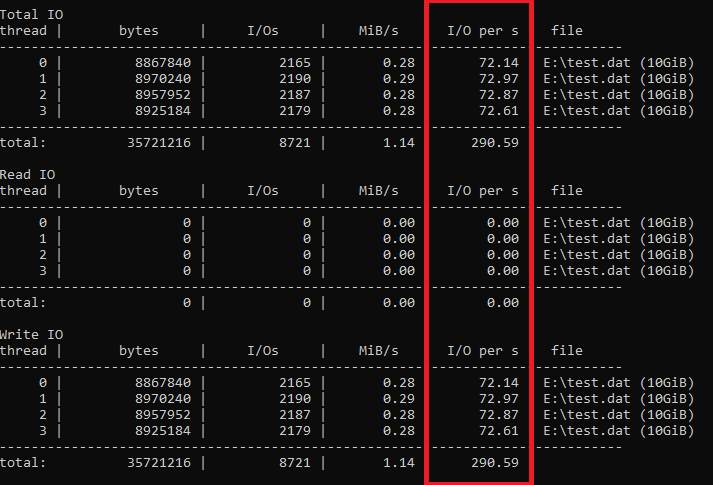Pick I/O per s 72.14 in Total IO table
The image size is (713, 485).
[499, 63]
